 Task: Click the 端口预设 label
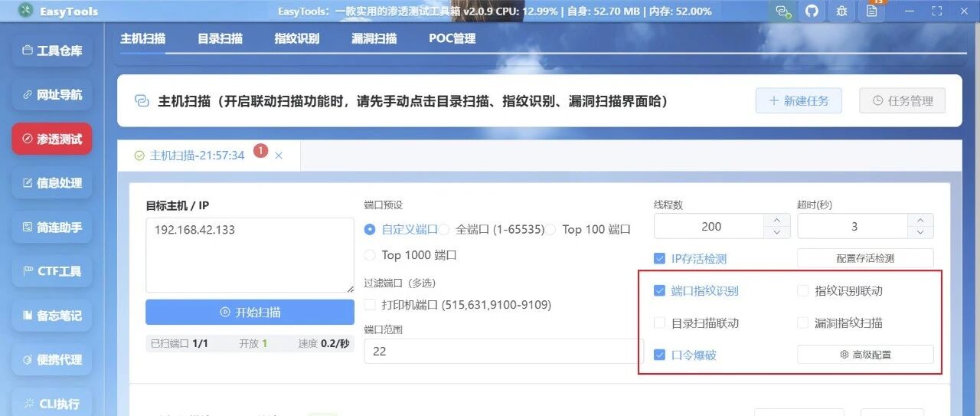(x=383, y=205)
